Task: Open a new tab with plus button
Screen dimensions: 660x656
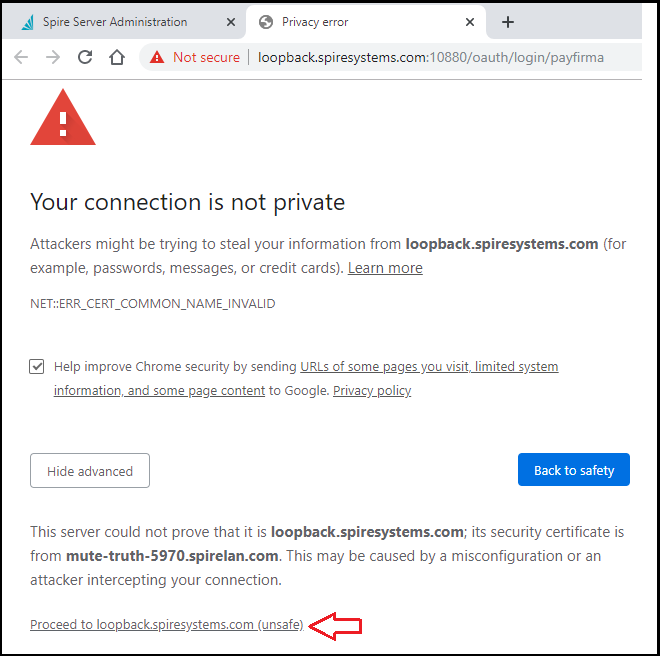Action: pos(508,22)
